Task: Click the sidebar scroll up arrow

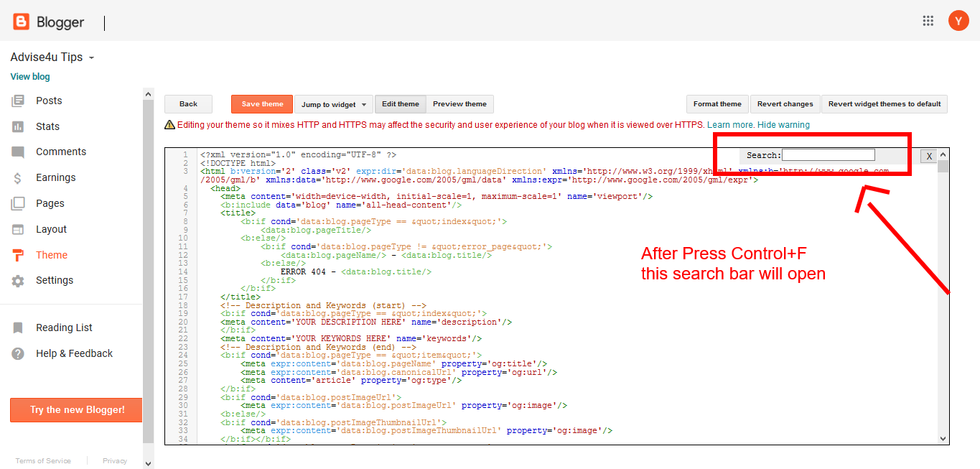Action: 149,94
